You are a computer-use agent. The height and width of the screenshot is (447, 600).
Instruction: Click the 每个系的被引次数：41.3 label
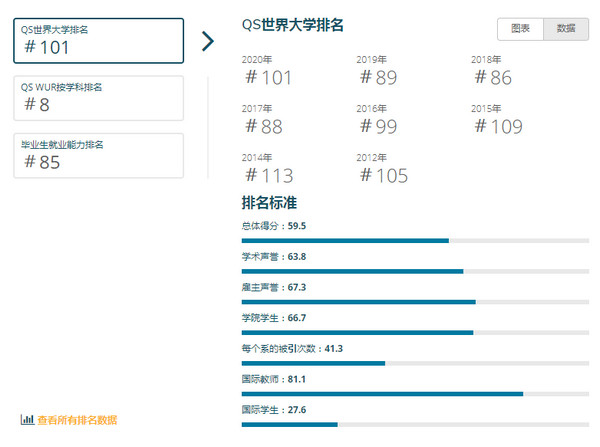(292, 348)
